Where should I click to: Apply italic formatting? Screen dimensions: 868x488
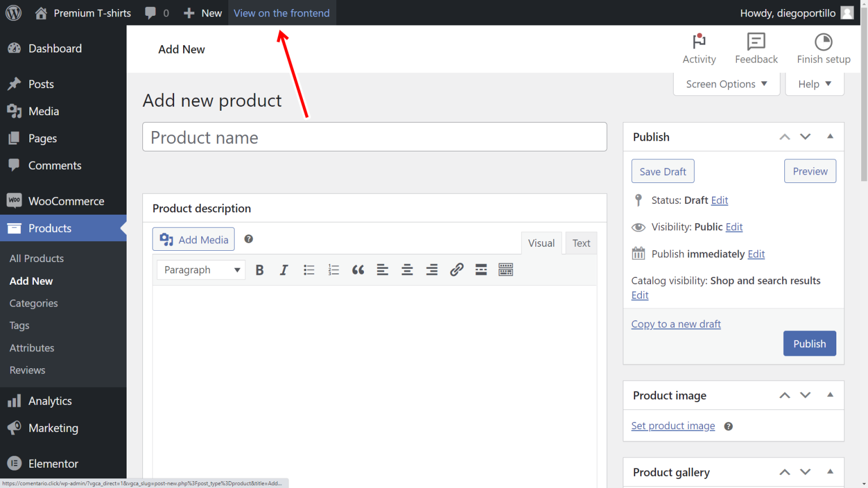pos(284,269)
